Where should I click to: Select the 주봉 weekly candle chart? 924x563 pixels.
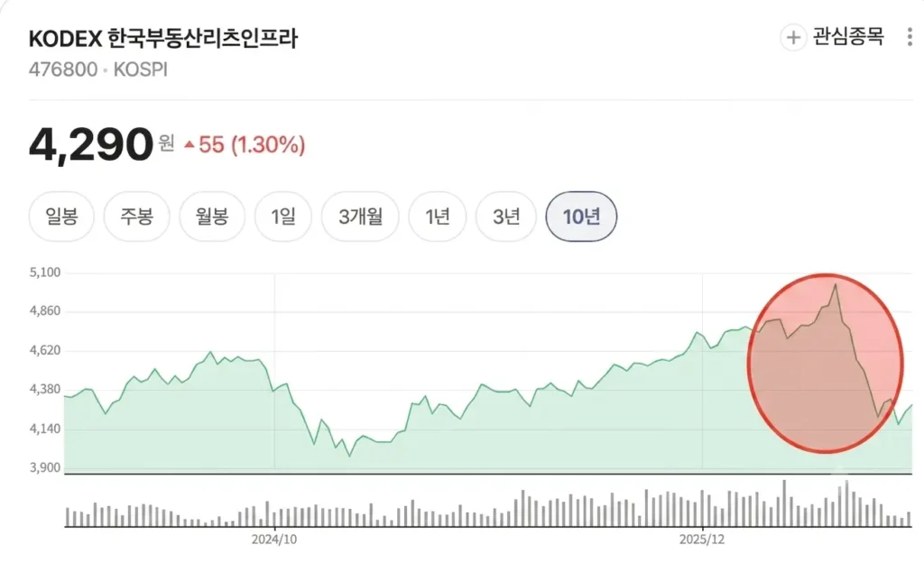pyautogui.click(x=137, y=217)
